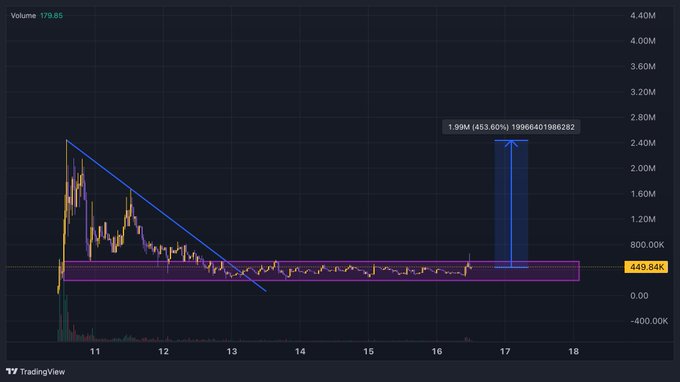Click date 18 on time axis
The image size is (680, 382).
coord(574,351)
